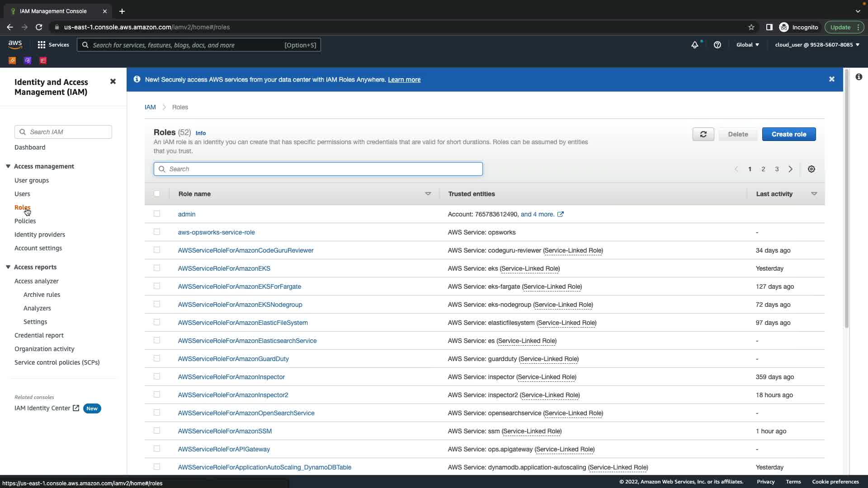The height and width of the screenshot is (488, 868).
Task: Click the Create role button
Action: 788,134
